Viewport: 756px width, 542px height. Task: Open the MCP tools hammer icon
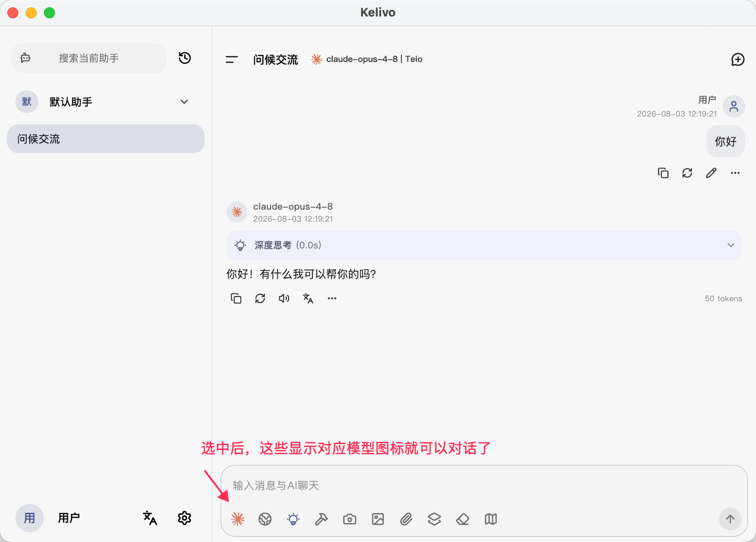pyautogui.click(x=321, y=519)
